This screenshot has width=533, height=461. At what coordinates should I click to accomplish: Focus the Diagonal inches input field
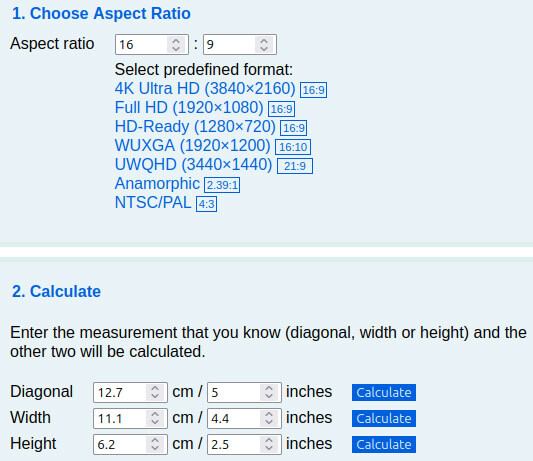[x=244, y=393]
